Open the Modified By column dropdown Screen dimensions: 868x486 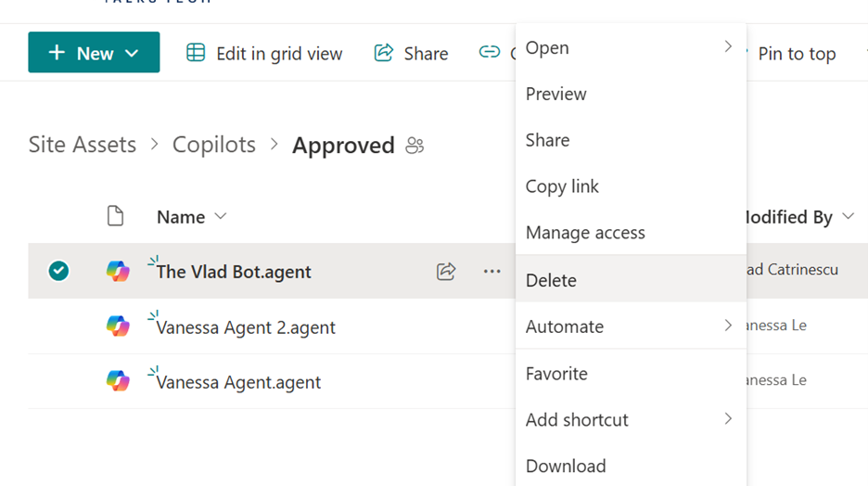click(848, 217)
